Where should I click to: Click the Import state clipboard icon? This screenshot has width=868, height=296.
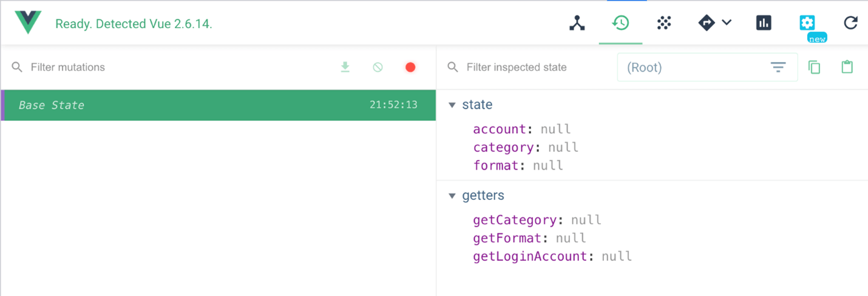coord(847,67)
